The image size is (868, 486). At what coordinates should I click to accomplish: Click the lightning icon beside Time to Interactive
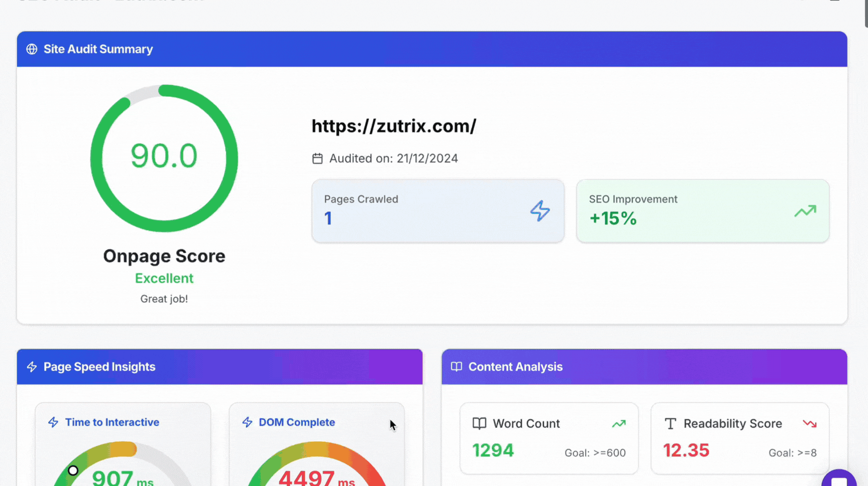[53, 422]
